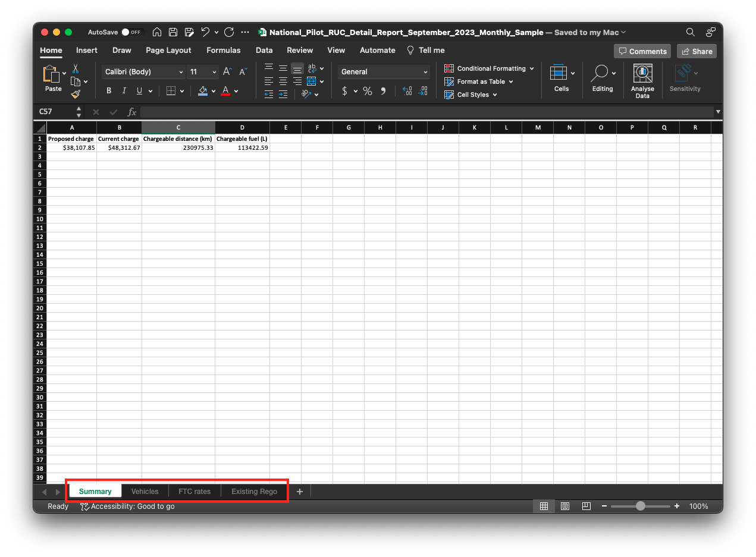Click the Percent Style icon
The height and width of the screenshot is (557, 756).
click(x=368, y=91)
